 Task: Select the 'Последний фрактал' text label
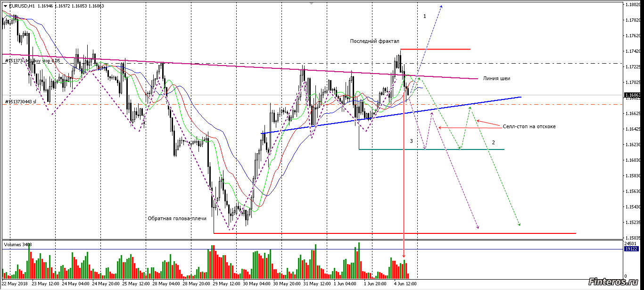pyautogui.click(x=374, y=41)
